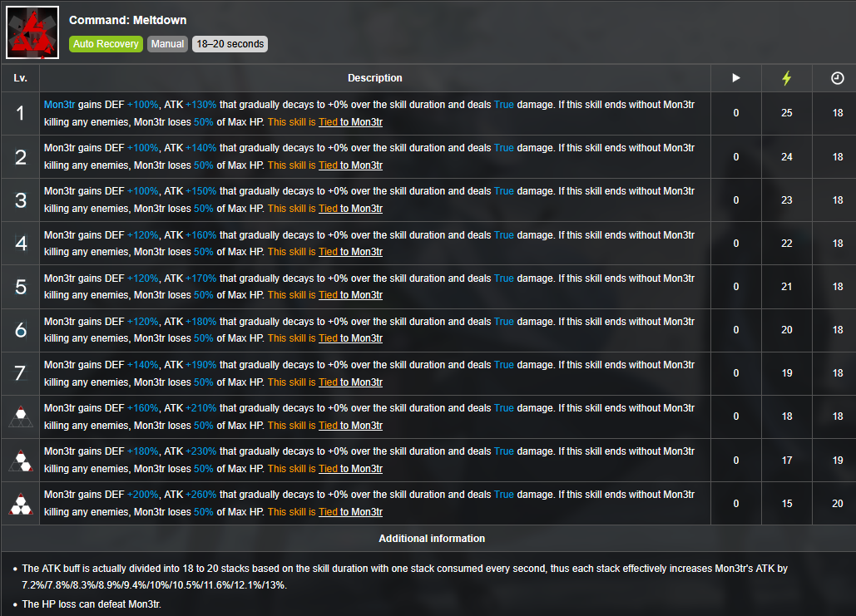856x616 pixels.
Task: Click the 18–20 seconds duration tag
Action: point(230,44)
